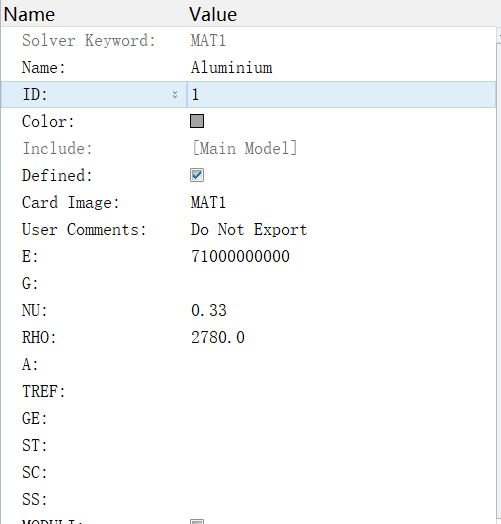Click the empty SS value field
Screen dimensions: 501x524
341,500
